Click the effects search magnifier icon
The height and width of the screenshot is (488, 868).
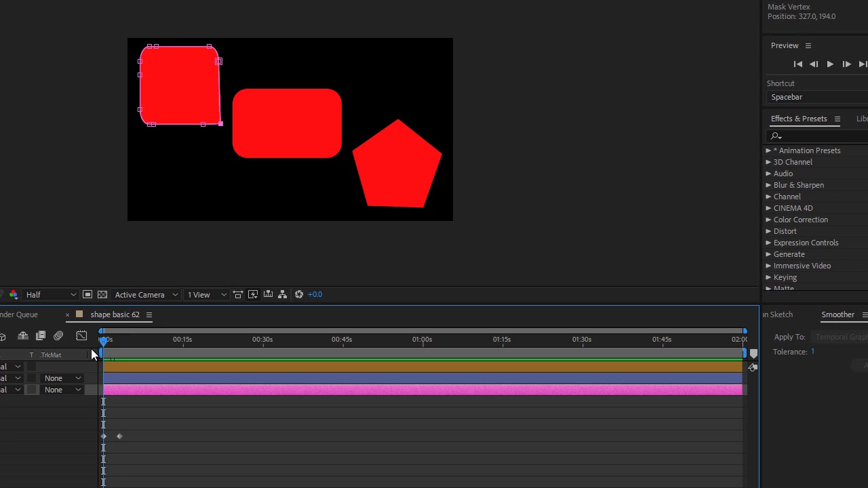tap(776, 136)
